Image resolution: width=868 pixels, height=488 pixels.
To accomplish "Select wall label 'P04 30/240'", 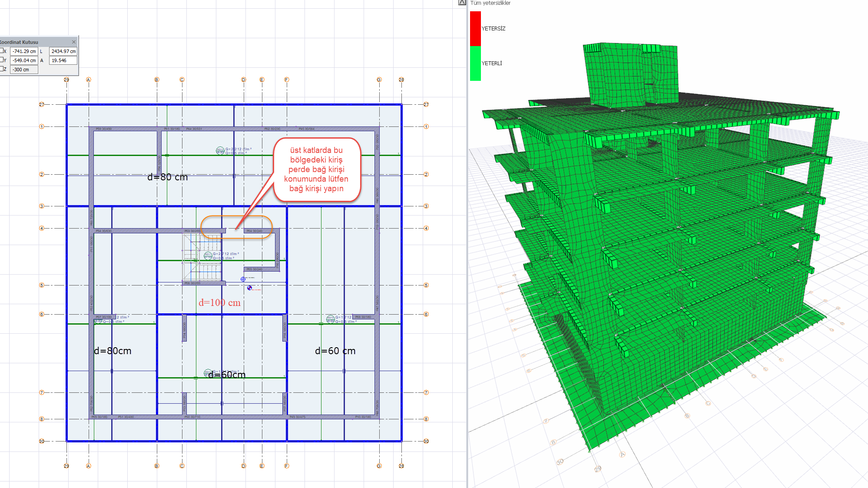I will pos(255,231).
